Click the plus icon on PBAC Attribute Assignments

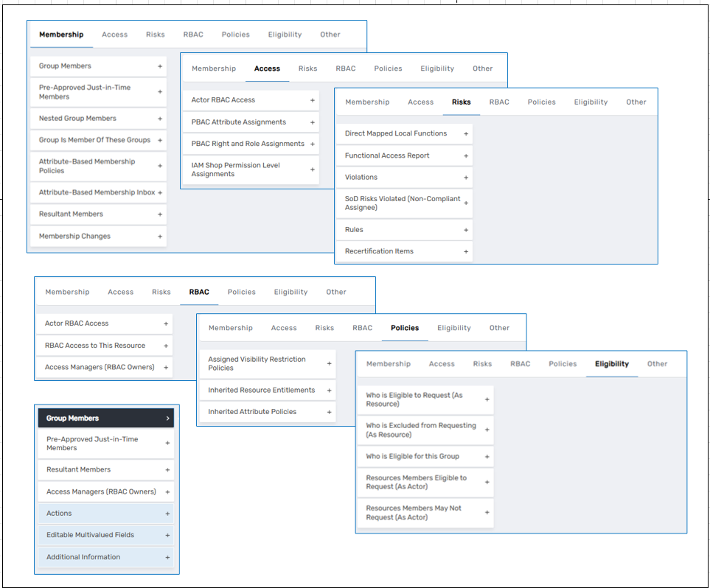click(x=313, y=122)
